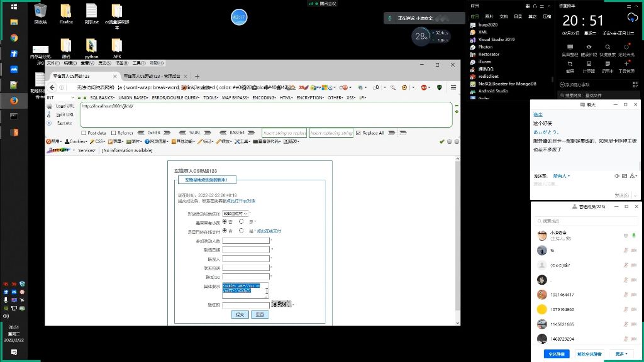Click the Firefox icon in the taskbar

coord(14,101)
